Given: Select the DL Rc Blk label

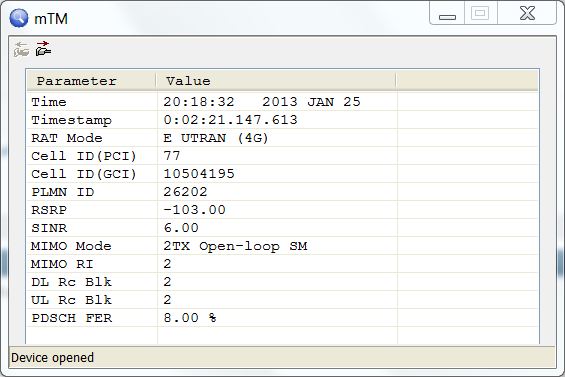Looking at the screenshot, I should coord(71,282).
